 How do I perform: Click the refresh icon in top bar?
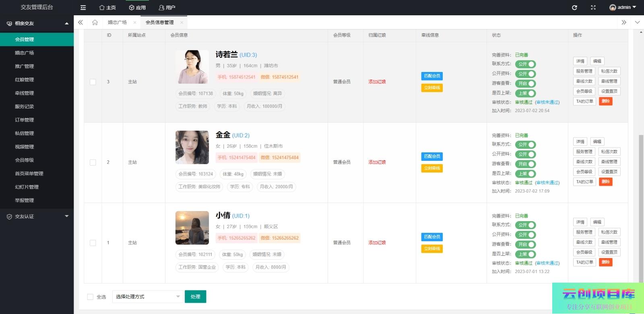574,8
